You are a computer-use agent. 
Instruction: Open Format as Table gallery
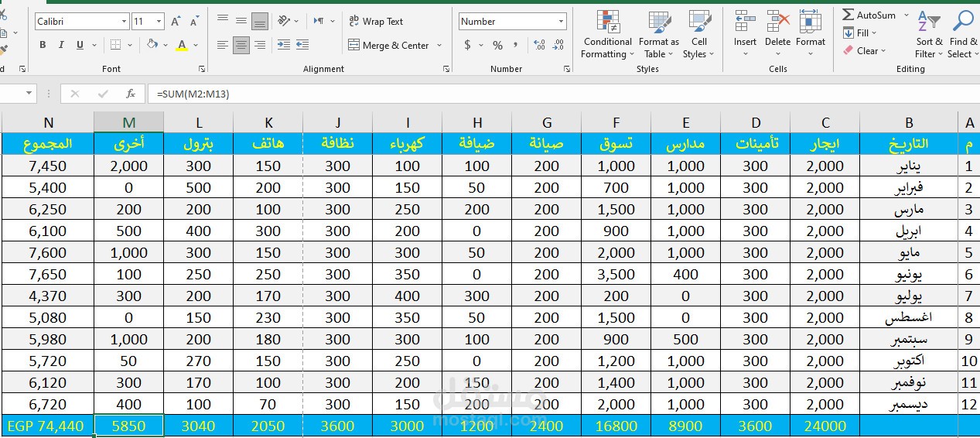point(659,34)
